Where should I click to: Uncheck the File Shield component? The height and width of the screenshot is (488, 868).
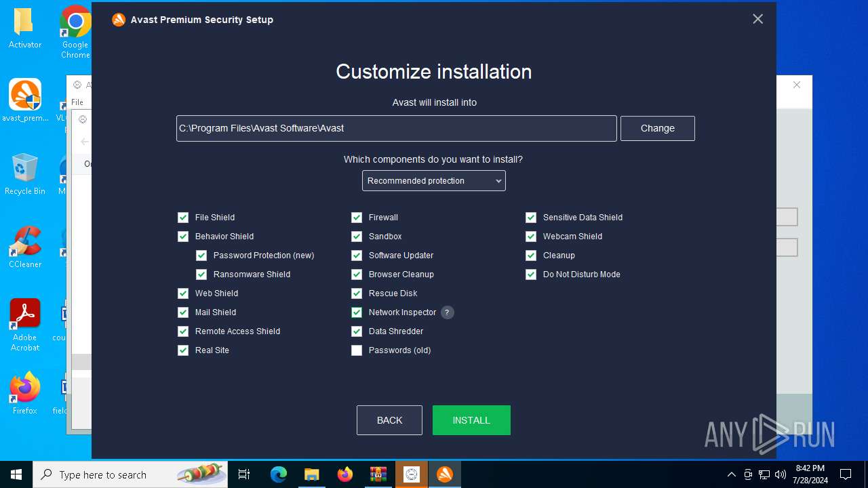coord(183,218)
